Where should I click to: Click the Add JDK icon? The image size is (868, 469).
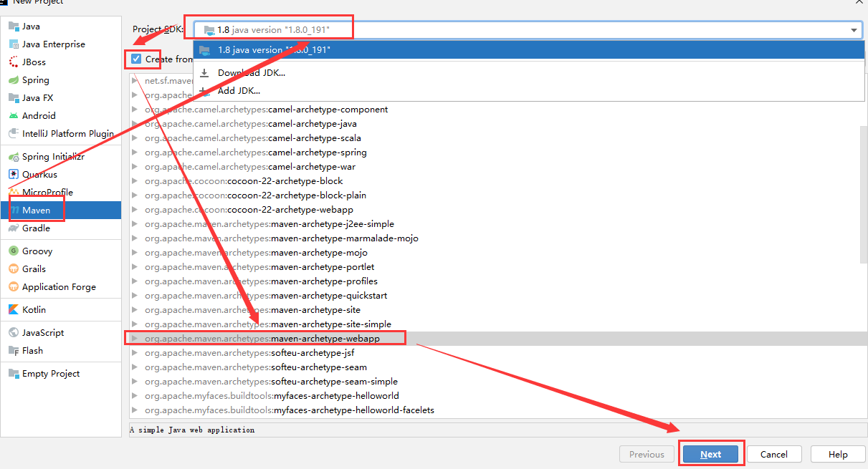[x=204, y=91]
